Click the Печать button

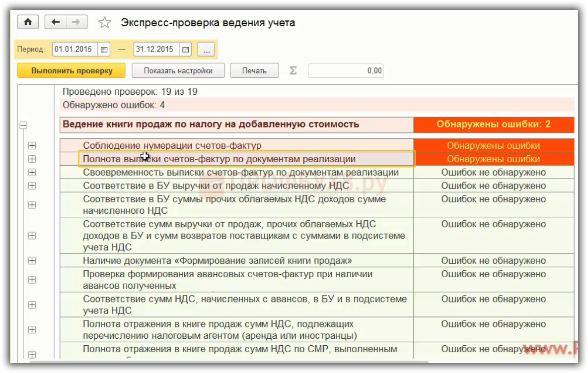[x=254, y=71]
